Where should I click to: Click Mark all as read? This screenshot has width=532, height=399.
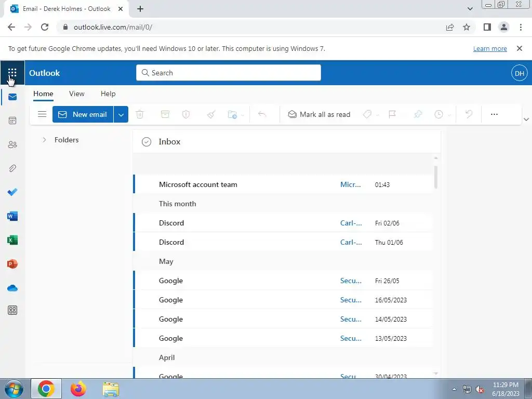tap(319, 114)
